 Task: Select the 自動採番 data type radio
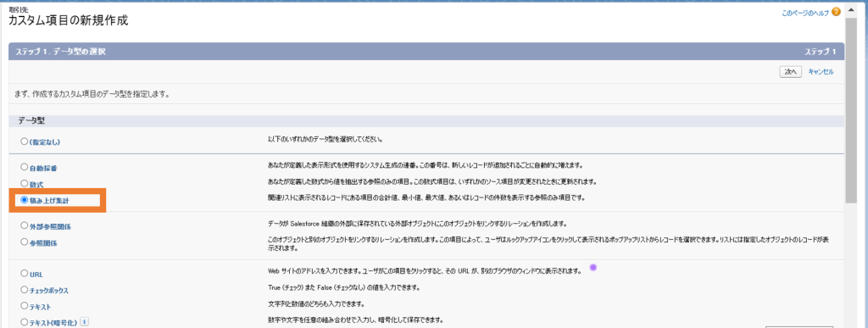pyautogui.click(x=24, y=166)
